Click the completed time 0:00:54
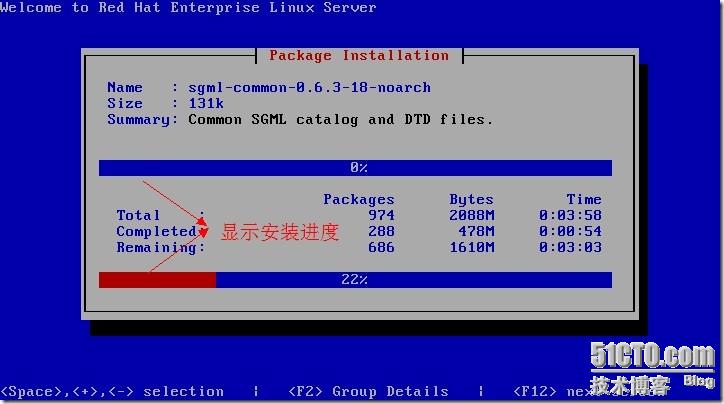This screenshot has height=404, width=724. (570, 231)
